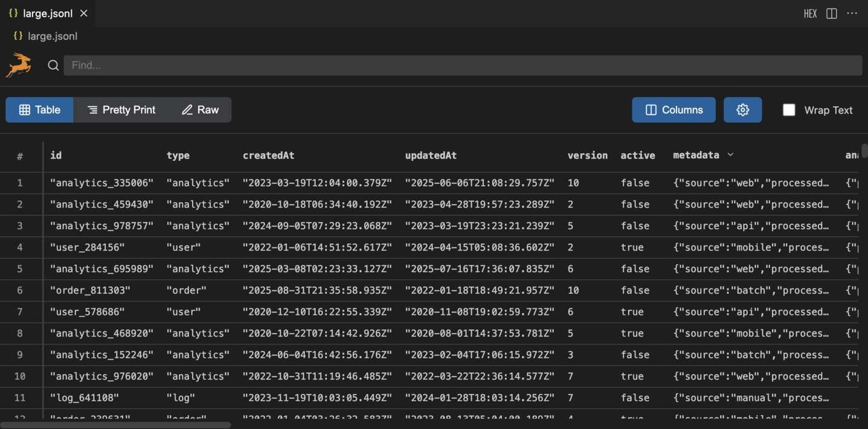Open the more actions ellipsis menu
Screen dimensions: 868x429
852,13
